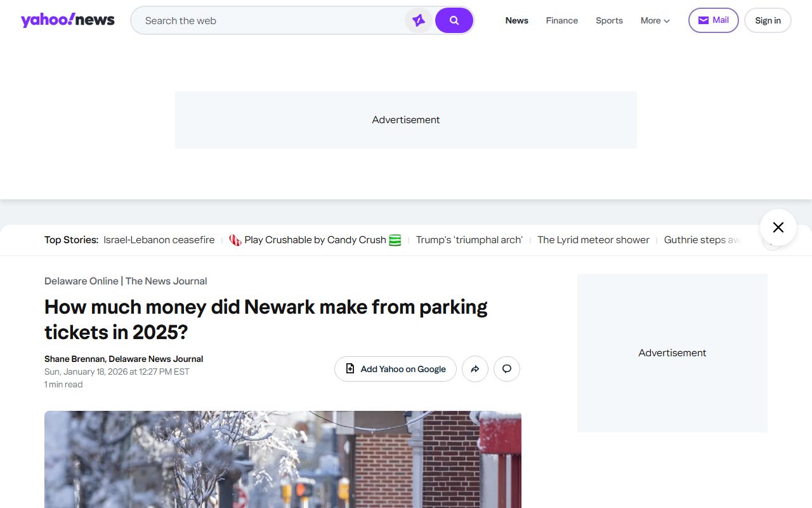Click the Top Stories label
This screenshot has width=812, height=508.
[71, 240]
